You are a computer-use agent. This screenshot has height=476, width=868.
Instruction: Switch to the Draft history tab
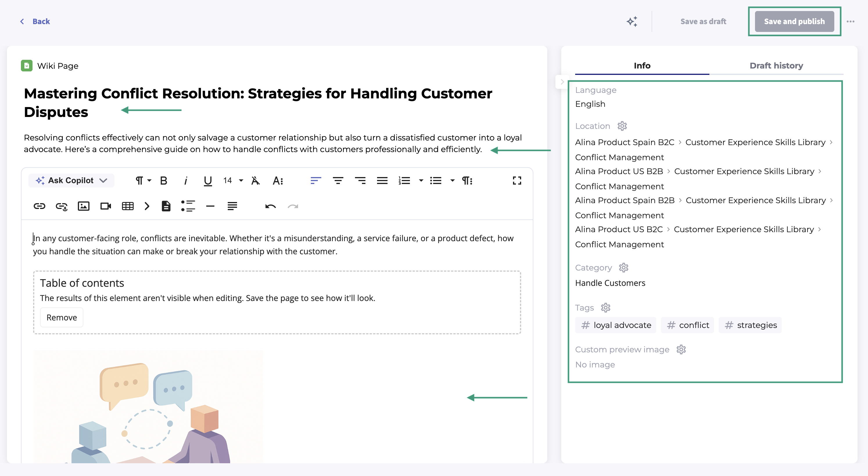click(x=776, y=66)
